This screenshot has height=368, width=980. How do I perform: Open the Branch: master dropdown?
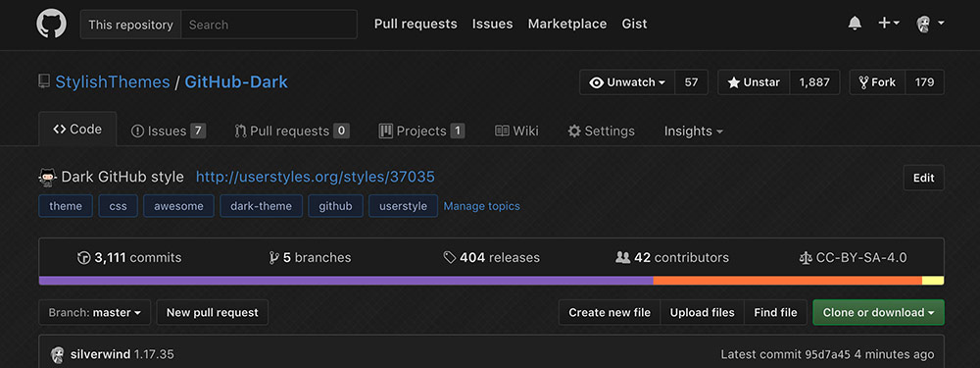coord(95,312)
